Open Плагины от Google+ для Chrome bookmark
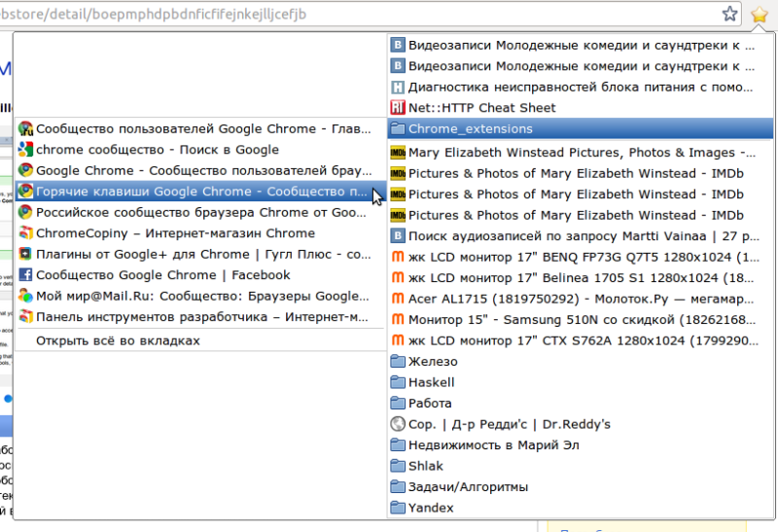This screenshot has height=532, width=778. pyautogui.click(x=201, y=254)
